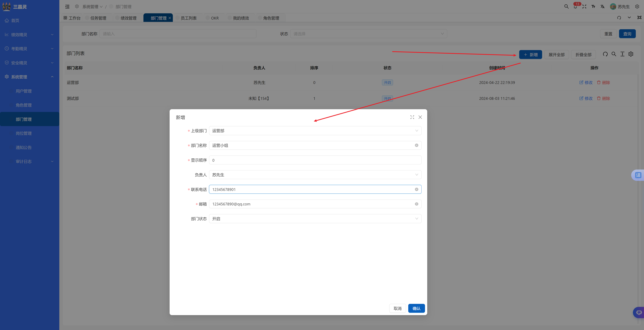Switch to the 员工列表 tab

point(189,18)
